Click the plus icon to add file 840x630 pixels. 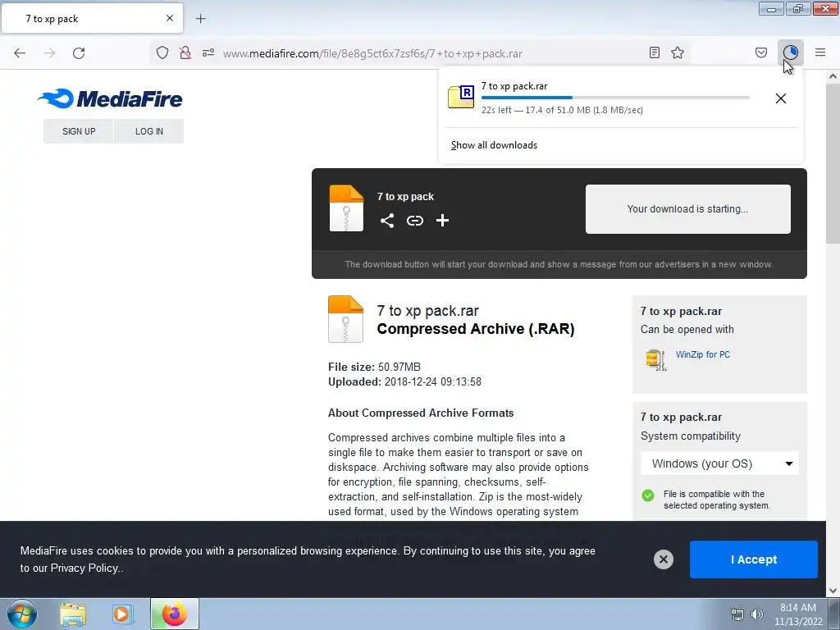tap(442, 221)
